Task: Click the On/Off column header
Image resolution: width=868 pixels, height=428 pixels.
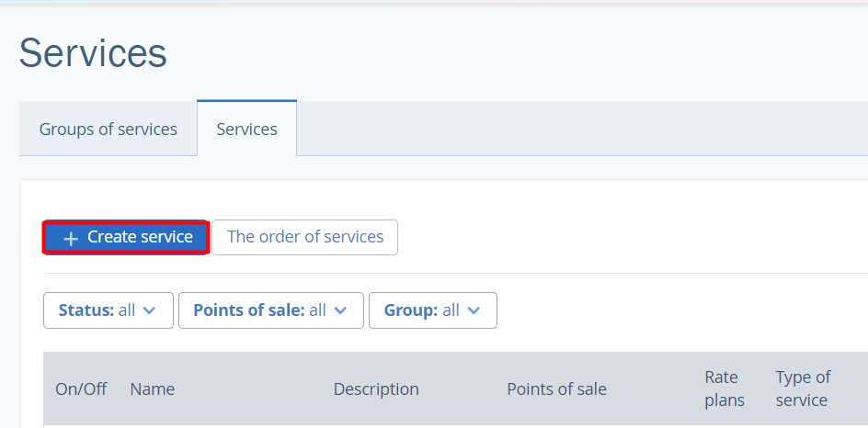Action: [81, 389]
